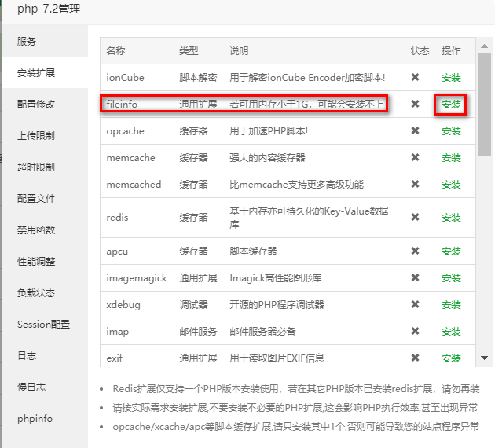The width and height of the screenshot is (495, 448).
Task: Click memcached row status X icon
Action: [415, 184]
